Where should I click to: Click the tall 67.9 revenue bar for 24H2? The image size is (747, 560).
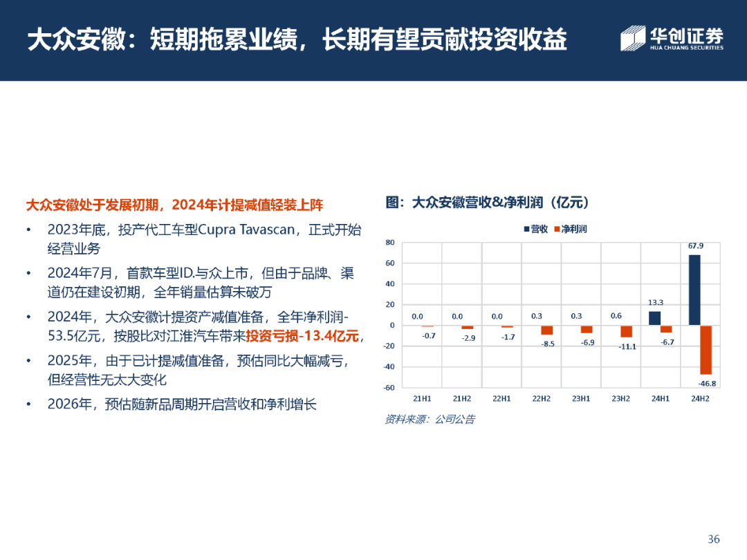click(x=694, y=290)
